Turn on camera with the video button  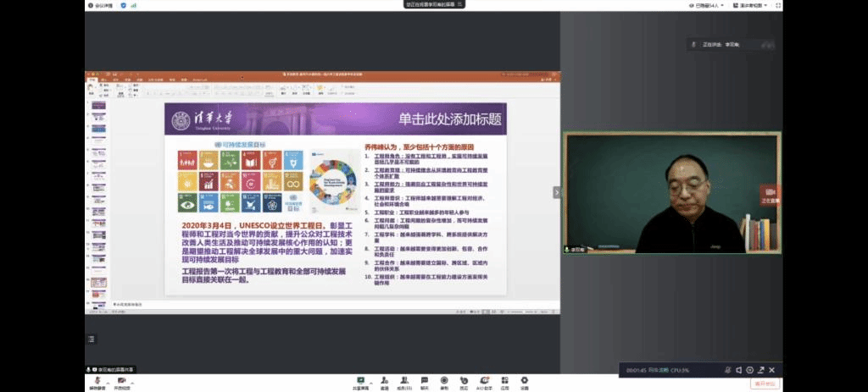pos(120,381)
